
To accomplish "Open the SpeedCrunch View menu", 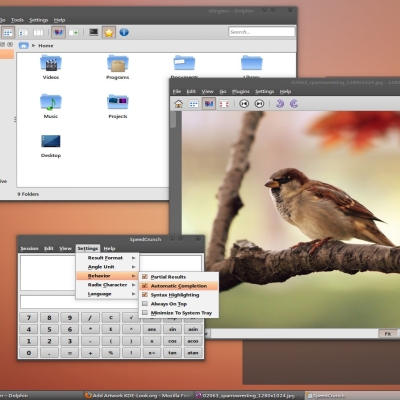I will tap(65, 248).
